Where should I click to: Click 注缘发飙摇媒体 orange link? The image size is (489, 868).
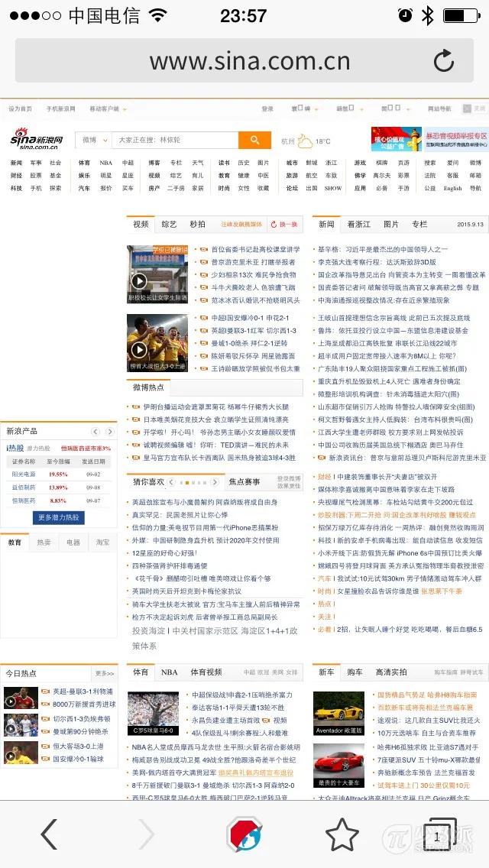click(241, 224)
